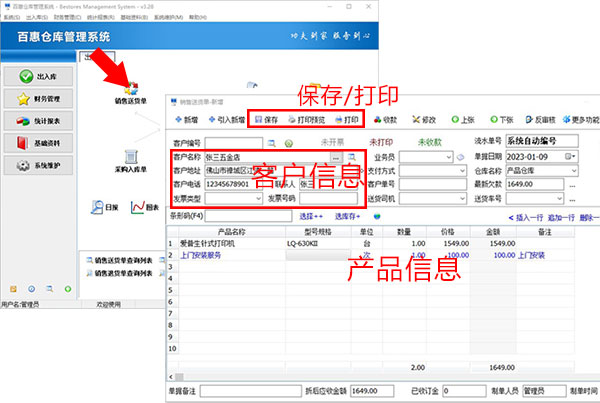Select 统计报表 in the left sidebar
This screenshot has width=600, height=403.
38,121
